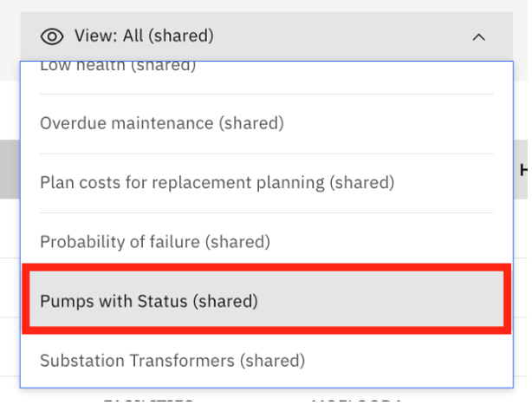The image size is (532, 405).
Task: Click the cut-off table cell text at bottom right
Action: 356,402
